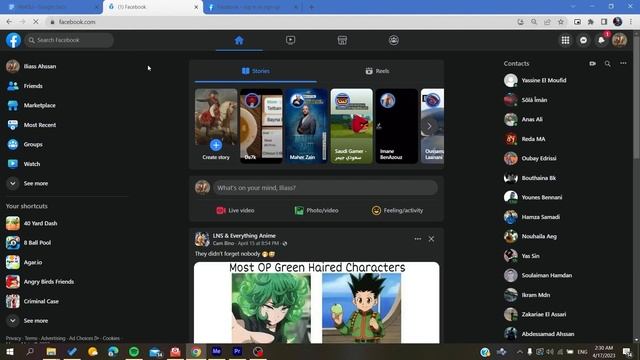Switch to the Stories tab

(256, 71)
